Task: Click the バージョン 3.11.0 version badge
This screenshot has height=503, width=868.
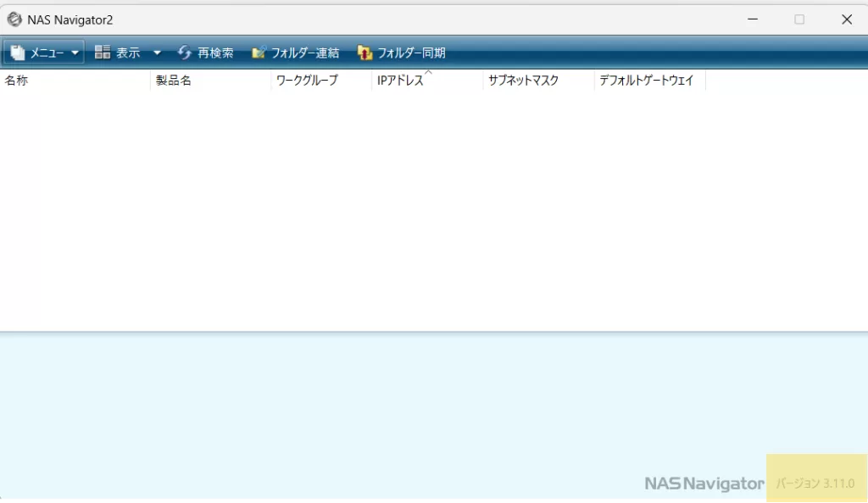Action: (x=815, y=483)
